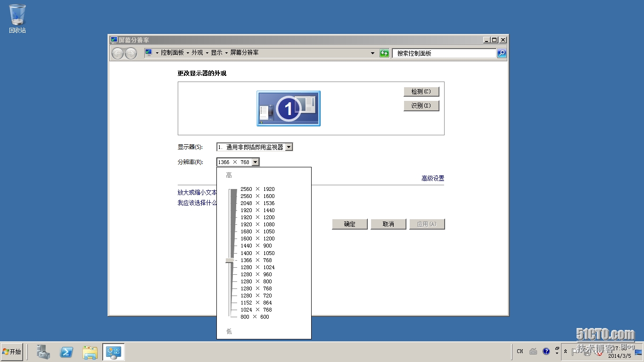Open the 高级设置 advanced settings link
This screenshot has width=644, height=362.
432,178
